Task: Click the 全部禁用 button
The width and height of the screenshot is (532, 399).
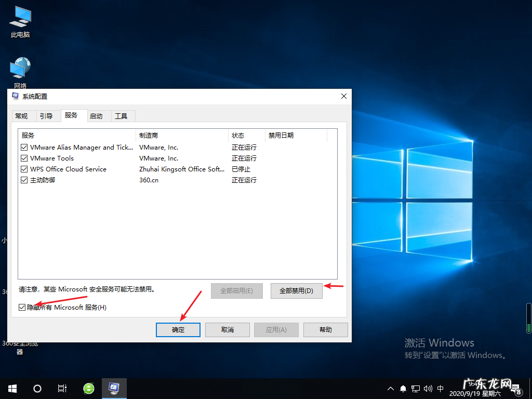Action: coord(296,290)
